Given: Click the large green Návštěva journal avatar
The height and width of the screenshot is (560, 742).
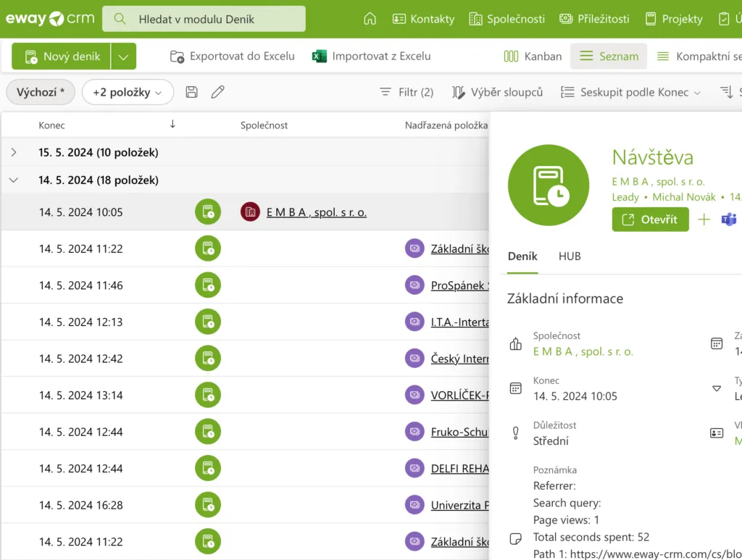Looking at the screenshot, I should pos(549,185).
